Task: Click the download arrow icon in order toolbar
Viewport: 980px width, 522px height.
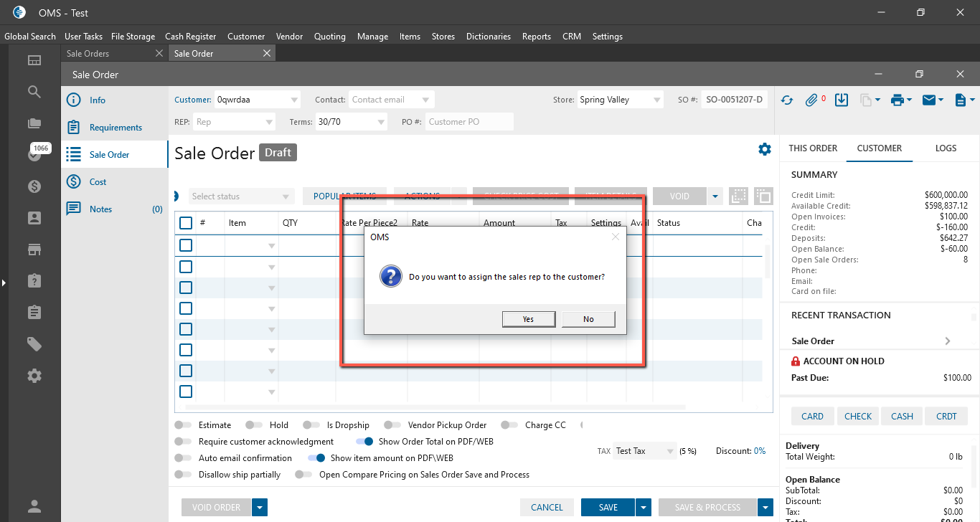Action: (842, 100)
